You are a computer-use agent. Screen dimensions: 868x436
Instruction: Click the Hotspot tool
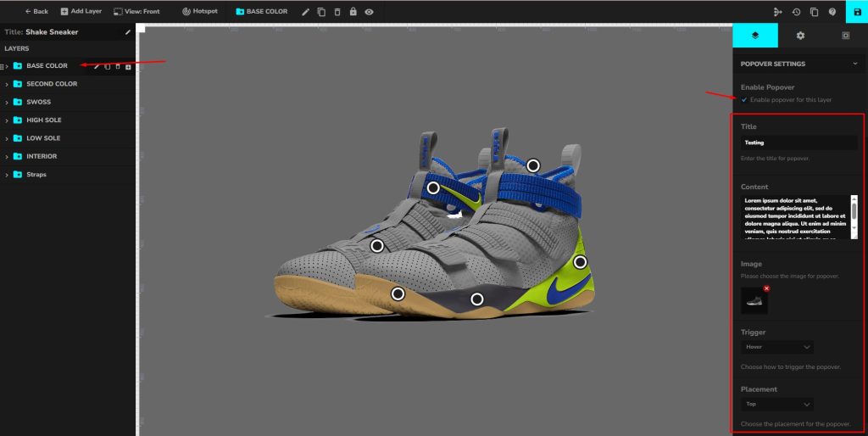199,12
